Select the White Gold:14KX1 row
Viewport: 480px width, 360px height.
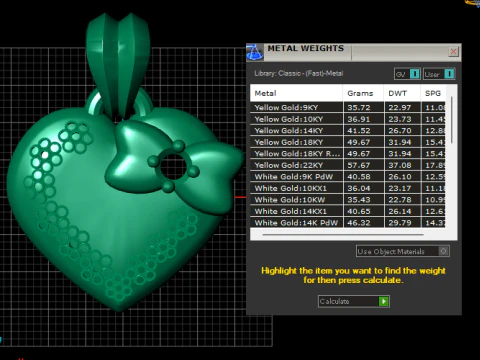click(348, 211)
